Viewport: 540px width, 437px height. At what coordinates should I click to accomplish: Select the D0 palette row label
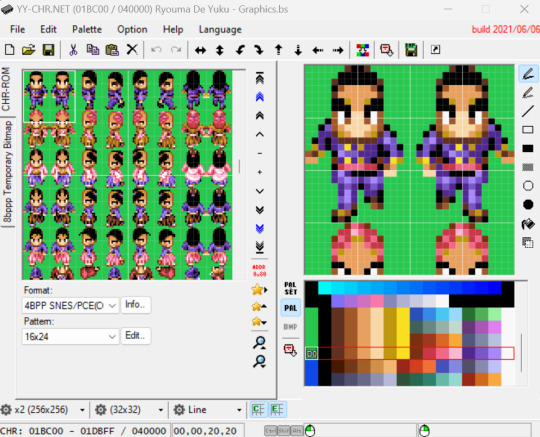[311, 354]
